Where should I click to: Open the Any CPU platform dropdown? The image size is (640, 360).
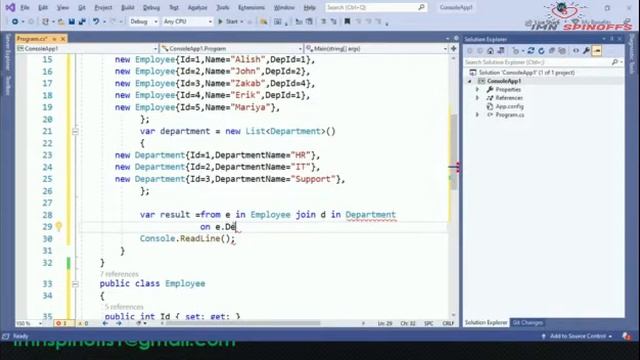187,21
